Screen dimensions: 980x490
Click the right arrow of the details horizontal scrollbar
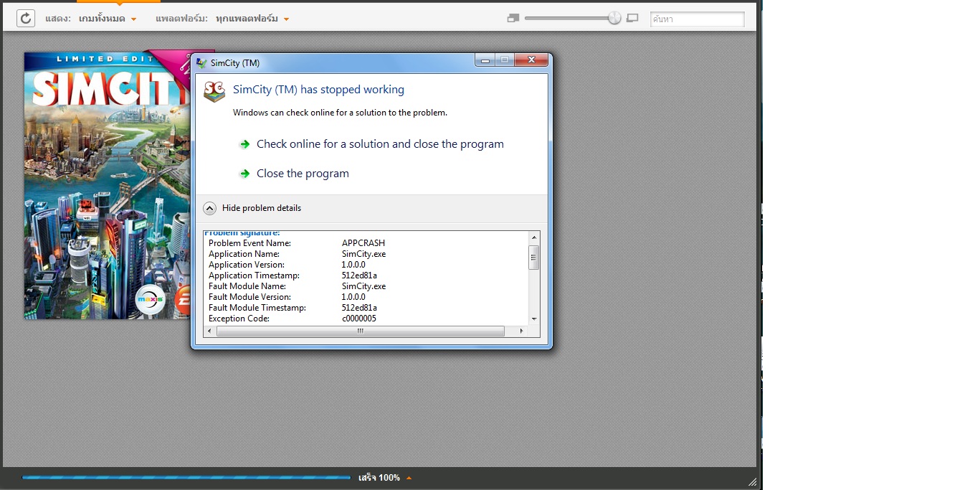(521, 331)
